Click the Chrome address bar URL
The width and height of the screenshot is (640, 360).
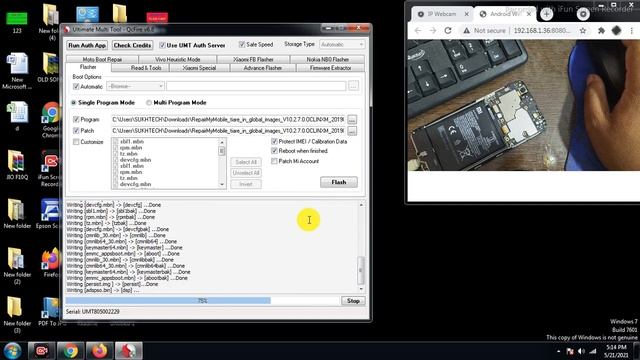pyautogui.click(x=542, y=31)
